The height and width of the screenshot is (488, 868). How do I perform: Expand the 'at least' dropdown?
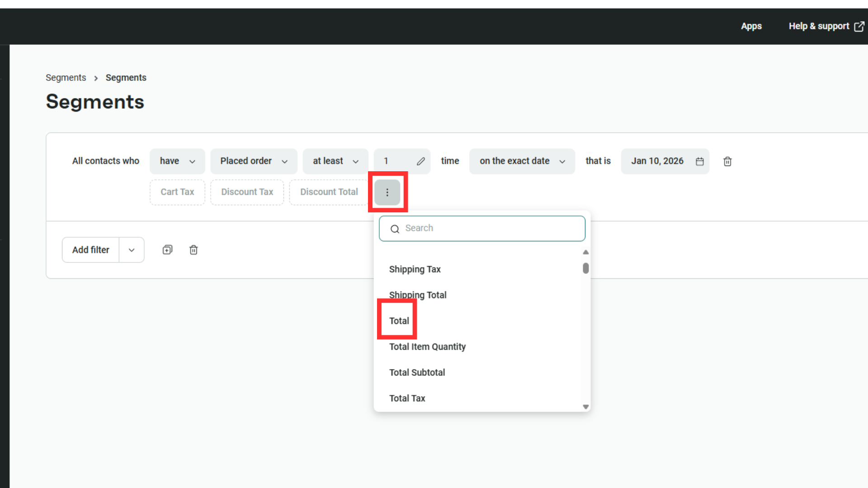[335, 161]
